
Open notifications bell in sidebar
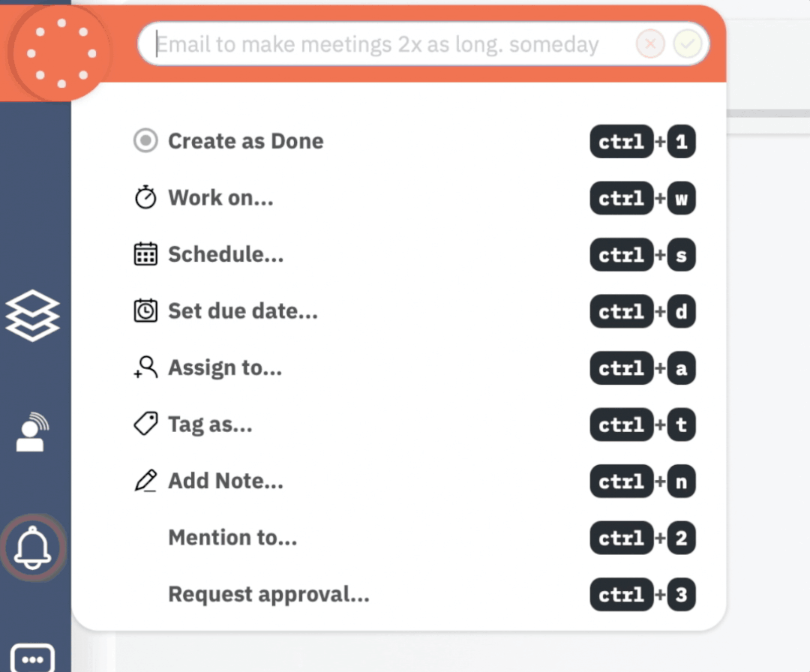(x=33, y=548)
